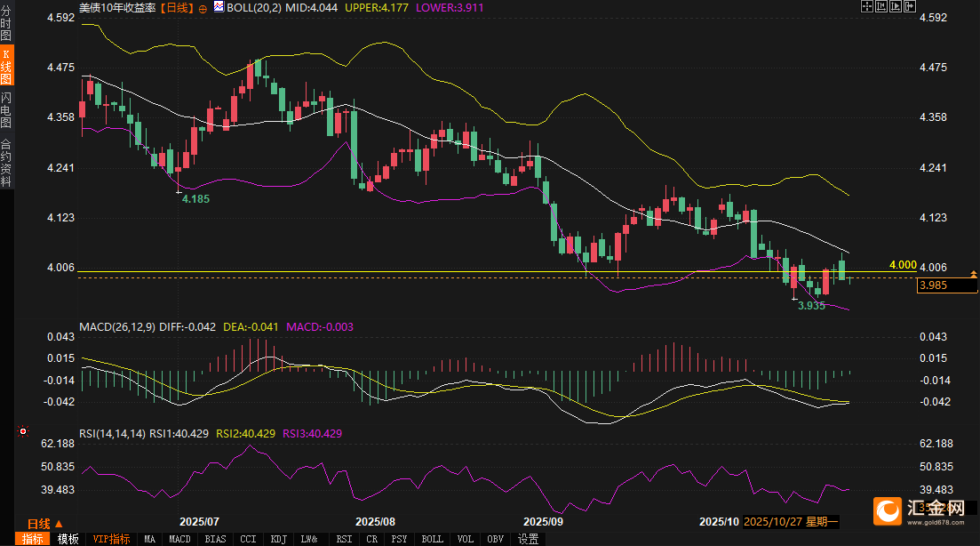The image size is (980, 546).
Task: Click the 2025/10/27 星期一 date label
Action: point(790,522)
